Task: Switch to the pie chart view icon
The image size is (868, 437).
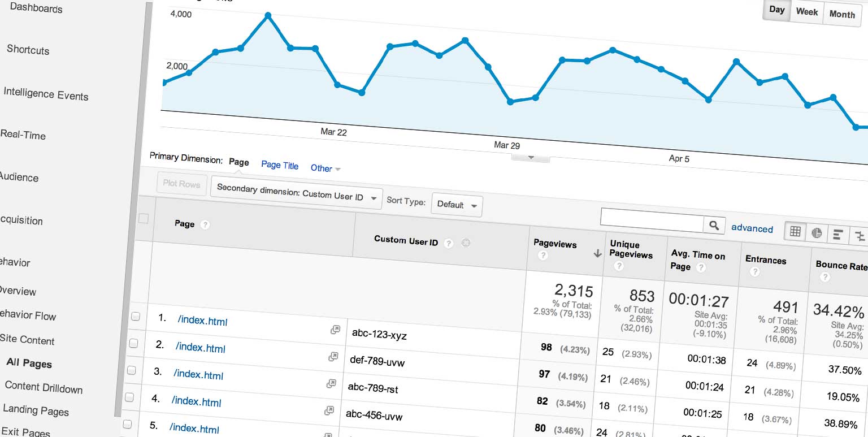Action: click(x=817, y=233)
